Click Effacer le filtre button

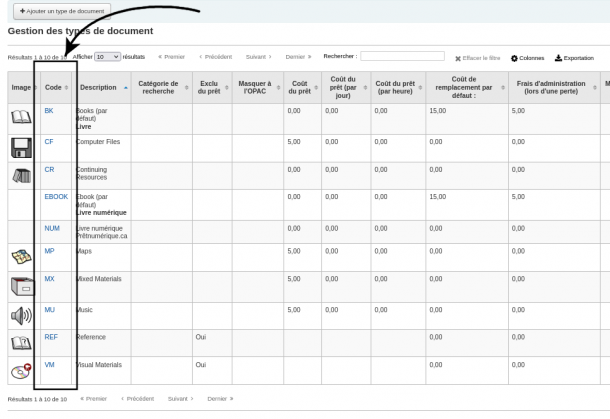[475, 58]
